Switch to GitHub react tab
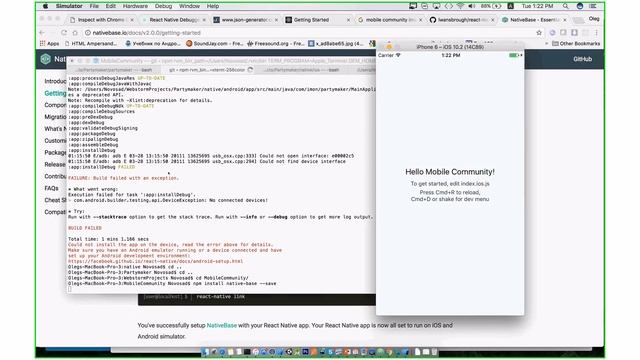Image resolution: width=640 pixels, height=360 pixels. [462, 20]
